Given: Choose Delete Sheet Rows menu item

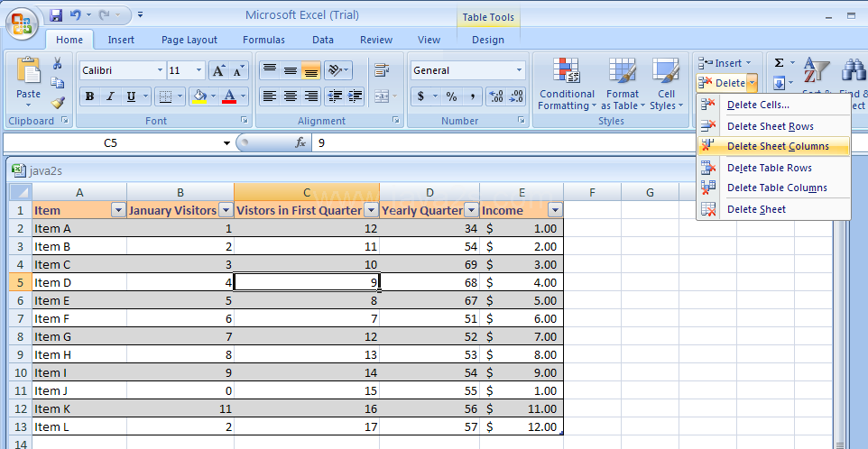Looking at the screenshot, I should pos(773,126).
